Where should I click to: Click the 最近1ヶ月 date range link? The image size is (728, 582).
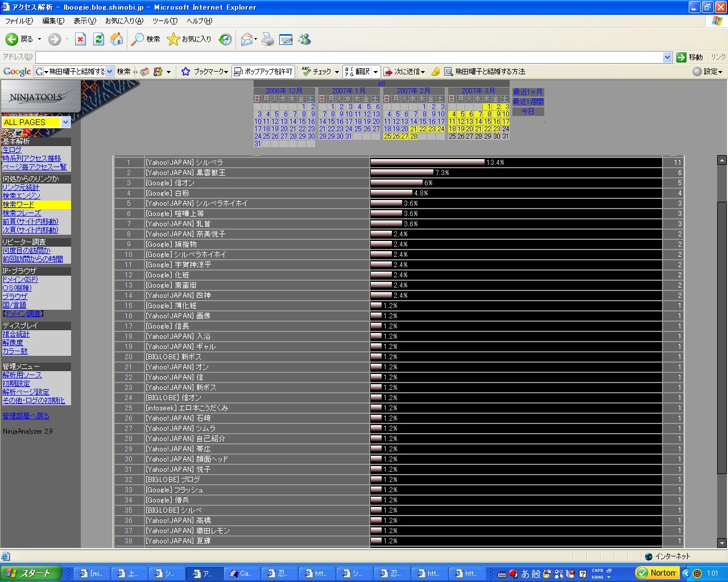528,92
